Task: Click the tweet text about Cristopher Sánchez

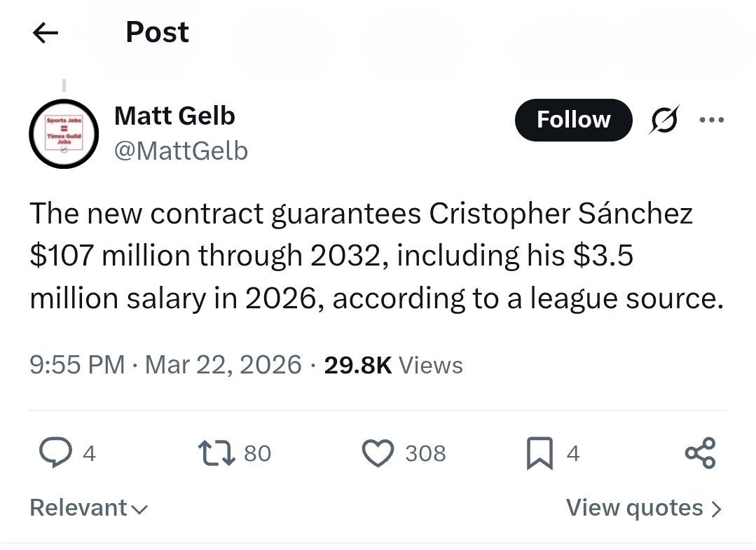Action: pyautogui.click(x=361, y=256)
